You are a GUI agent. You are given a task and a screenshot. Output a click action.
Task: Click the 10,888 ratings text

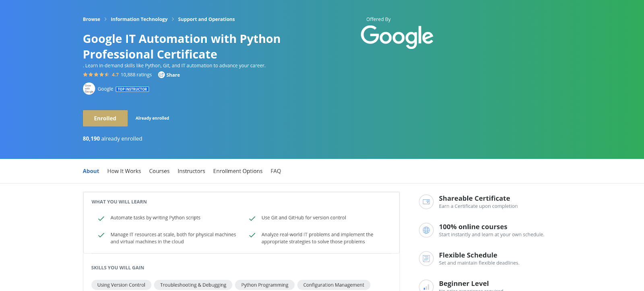click(x=136, y=75)
